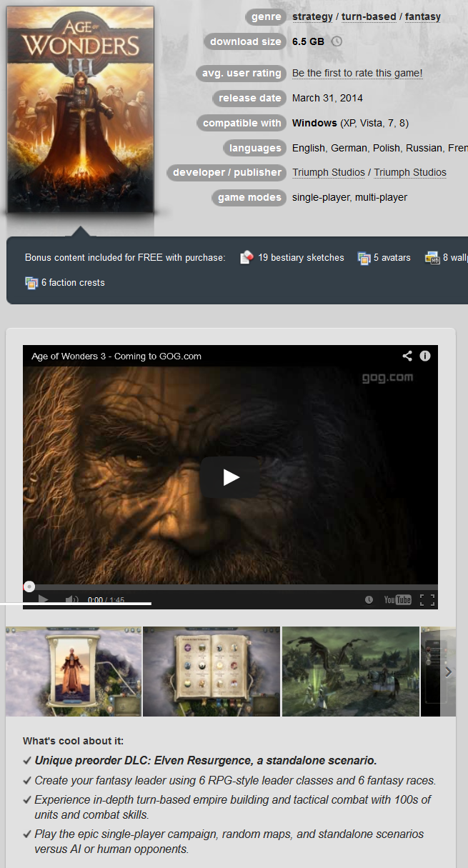Click the small play button in video controls
The width and height of the screenshot is (468, 868).
[x=43, y=599]
